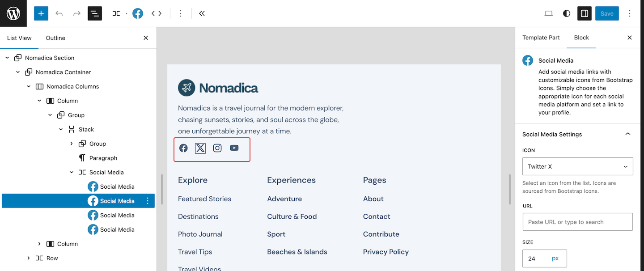Open the block inserter plus button
This screenshot has height=271, width=644.
pyautogui.click(x=41, y=13)
